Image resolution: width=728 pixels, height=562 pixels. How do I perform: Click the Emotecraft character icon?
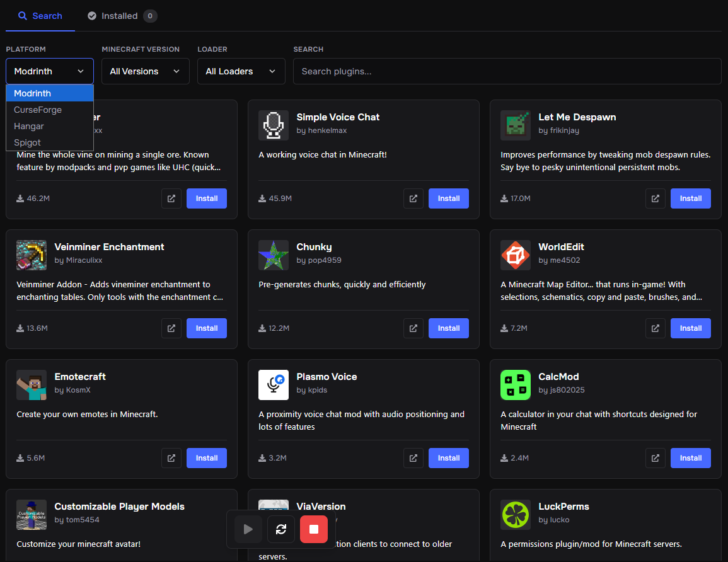tap(32, 385)
